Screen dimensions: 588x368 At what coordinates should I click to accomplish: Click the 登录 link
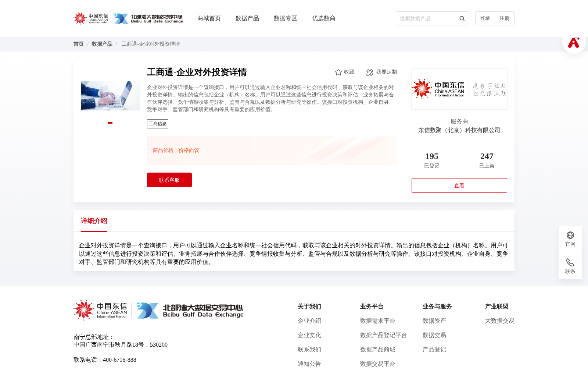pos(485,18)
